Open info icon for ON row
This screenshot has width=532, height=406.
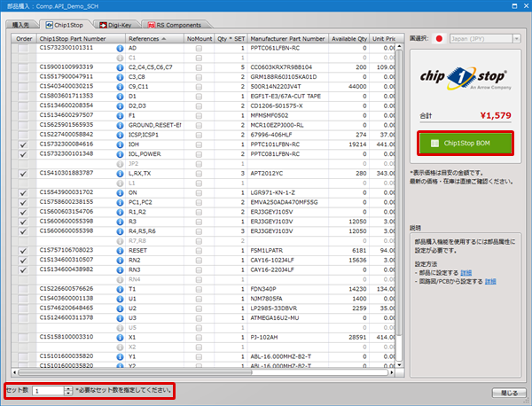(x=120, y=193)
